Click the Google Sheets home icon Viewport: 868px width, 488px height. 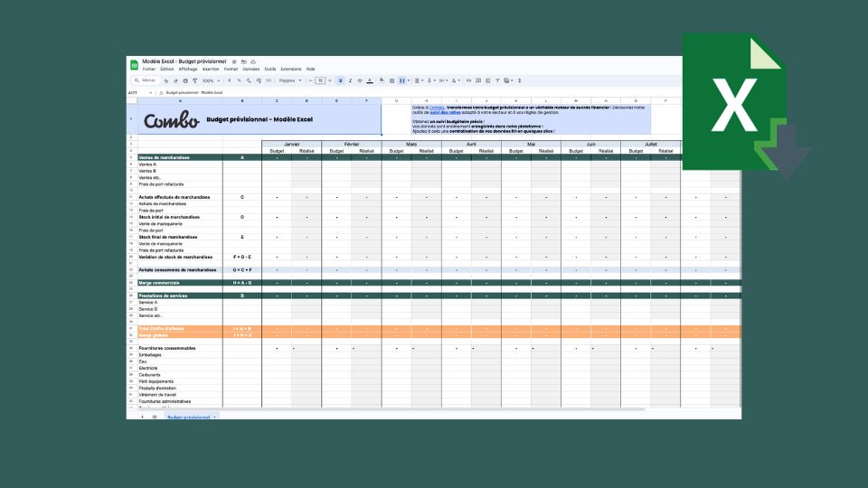click(134, 65)
